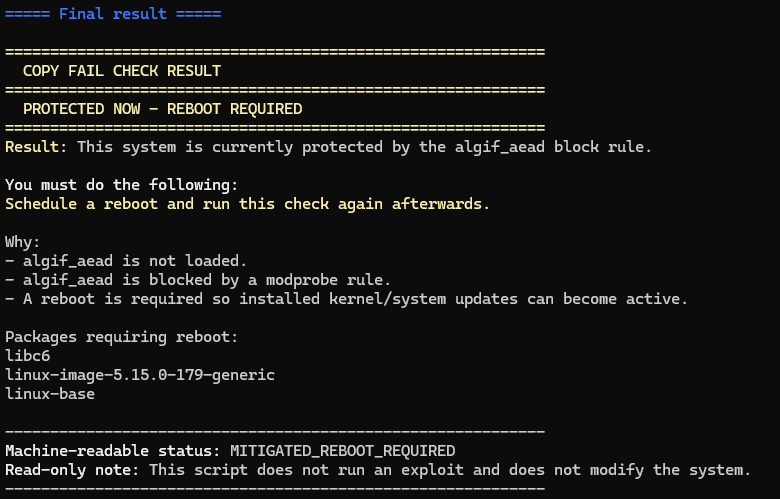The width and height of the screenshot is (780, 499).
Task: Click the 'Why:' label
Action: click(x=22, y=242)
